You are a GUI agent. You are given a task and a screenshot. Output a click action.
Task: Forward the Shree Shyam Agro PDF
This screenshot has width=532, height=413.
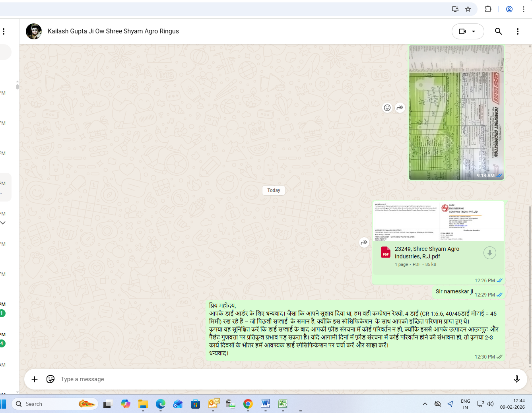pos(364,242)
